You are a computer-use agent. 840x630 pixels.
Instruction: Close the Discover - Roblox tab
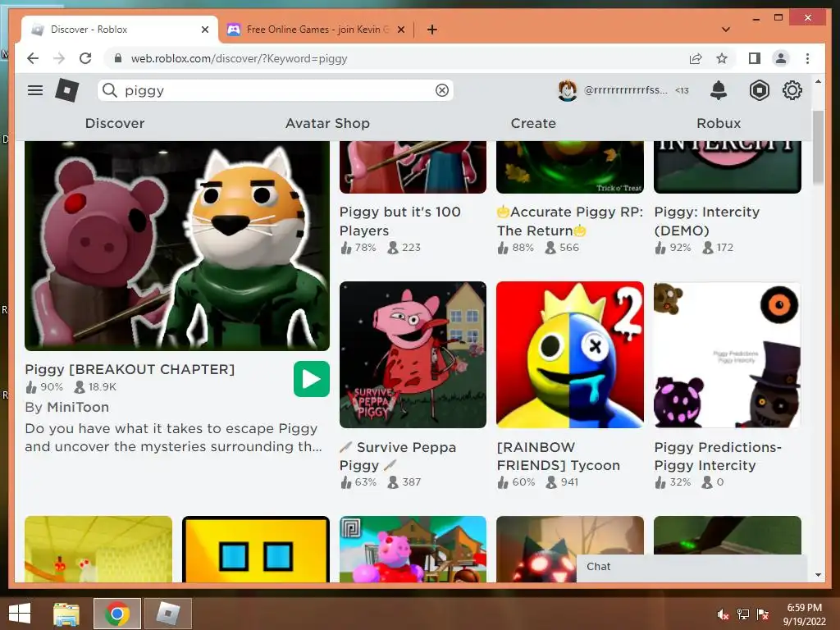coord(204,30)
